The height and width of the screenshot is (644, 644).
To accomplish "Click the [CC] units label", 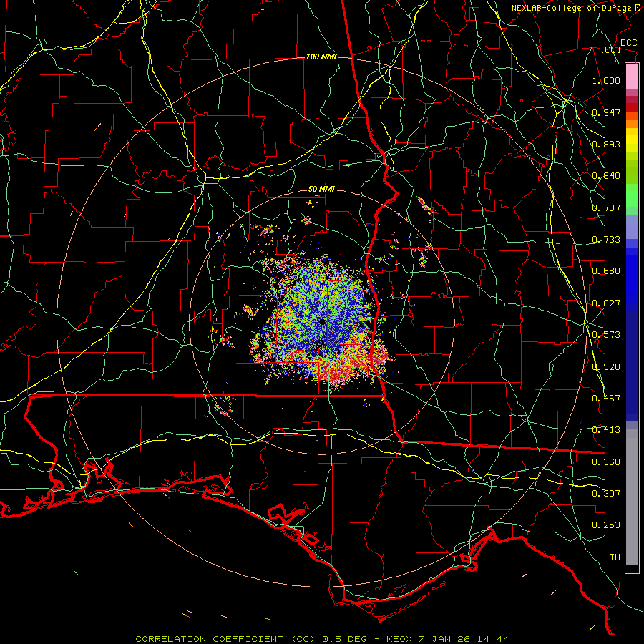I will (611, 49).
